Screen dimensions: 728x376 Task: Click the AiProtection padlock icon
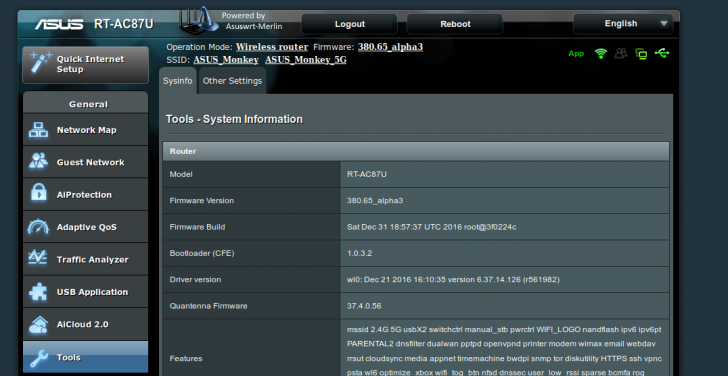[x=39, y=192]
